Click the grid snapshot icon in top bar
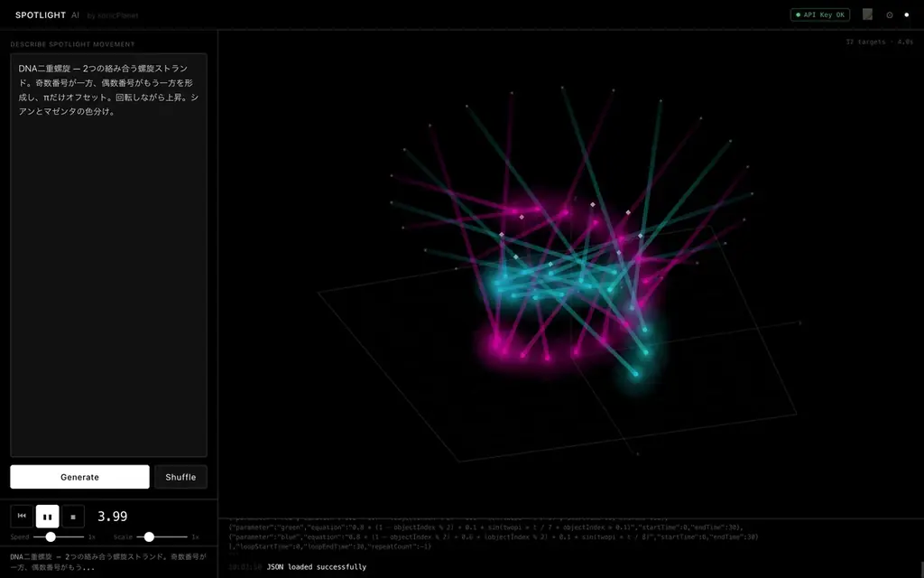The image size is (924, 578). click(x=867, y=14)
